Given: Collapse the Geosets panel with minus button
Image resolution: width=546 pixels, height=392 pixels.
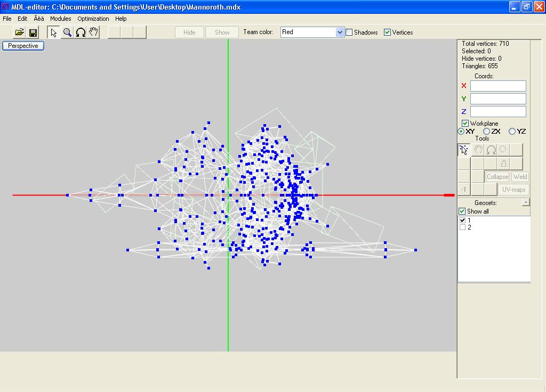Looking at the screenshot, I should (x=526, y=202).
